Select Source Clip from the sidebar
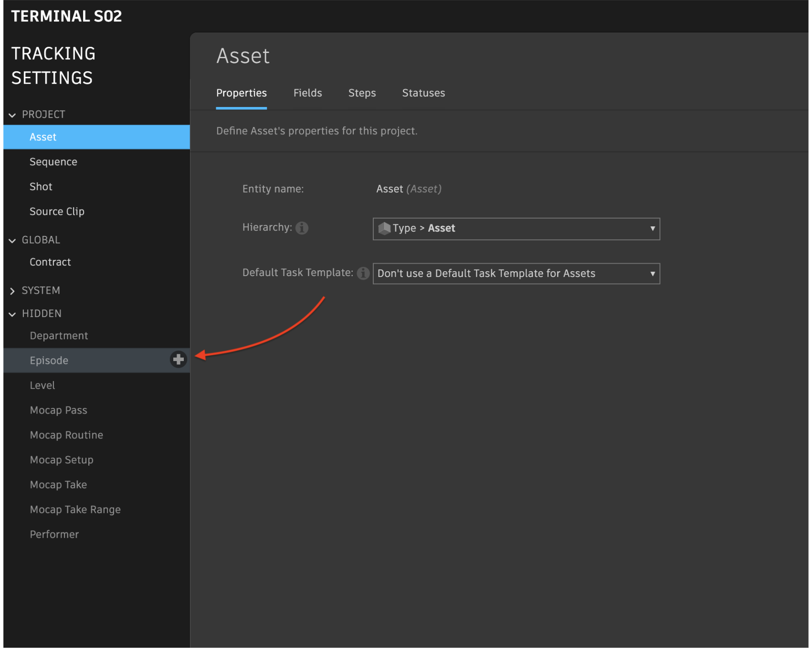This screenshot has height=651, width=812. [x=57, y=211]
